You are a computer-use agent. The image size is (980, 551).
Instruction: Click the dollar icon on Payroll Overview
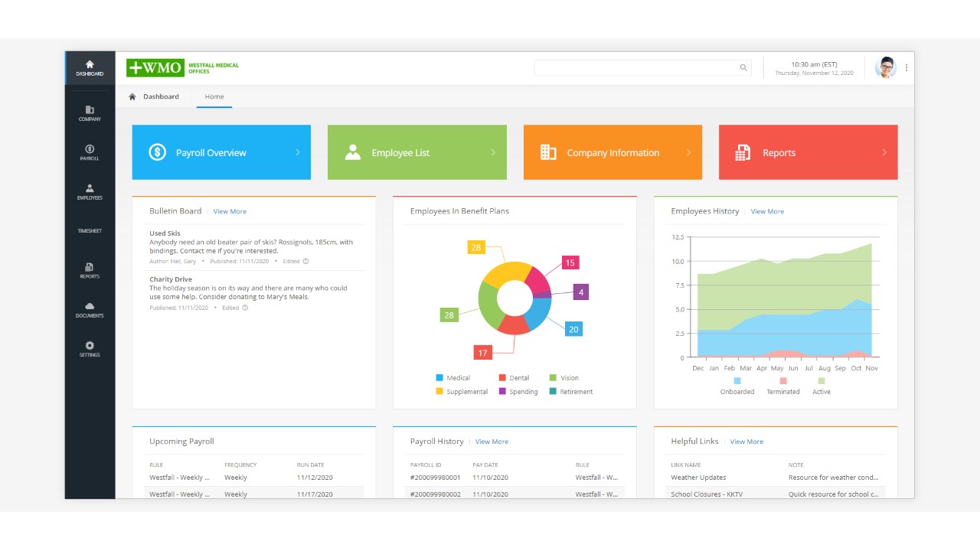point(157,152)
